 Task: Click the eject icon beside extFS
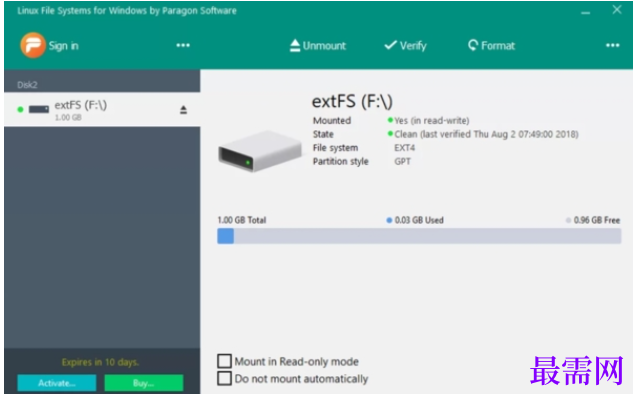183,110
